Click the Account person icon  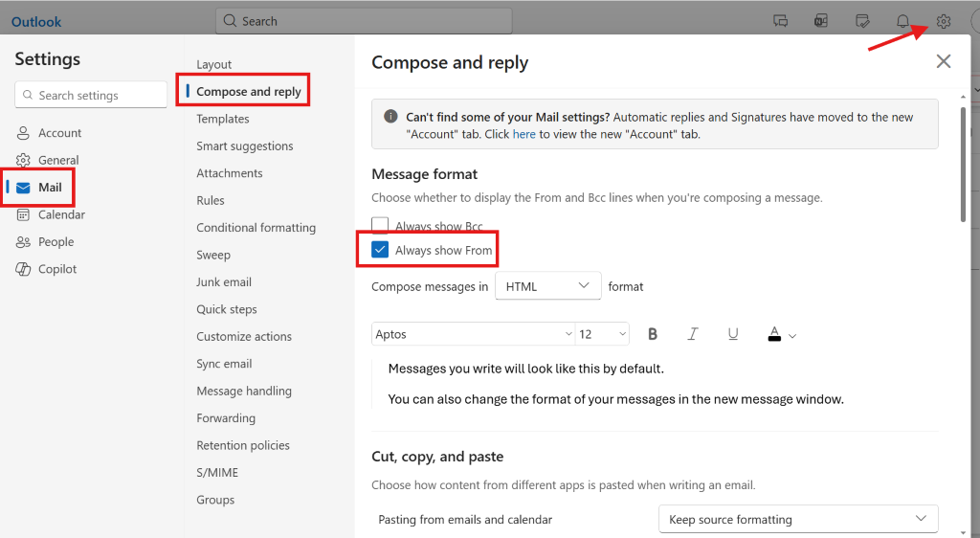click(23, 132)
